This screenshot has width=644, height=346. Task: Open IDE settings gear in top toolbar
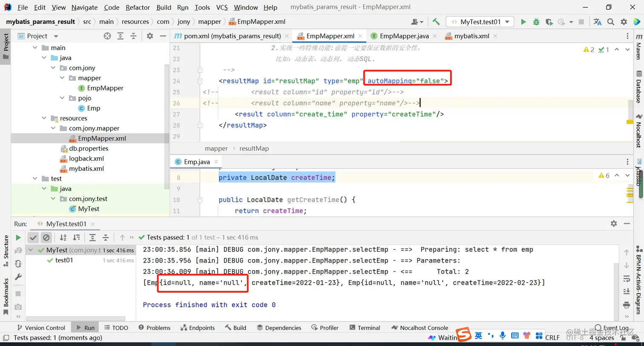click(624, 22)
